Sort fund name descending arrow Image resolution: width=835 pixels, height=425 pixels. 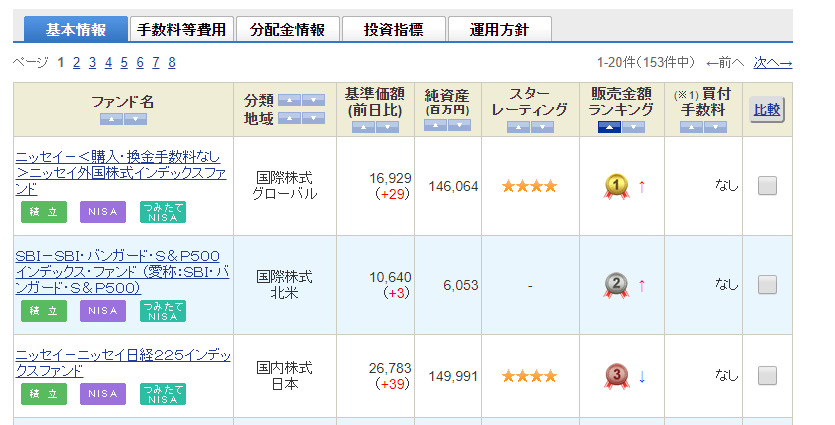(x=135, y=119)
